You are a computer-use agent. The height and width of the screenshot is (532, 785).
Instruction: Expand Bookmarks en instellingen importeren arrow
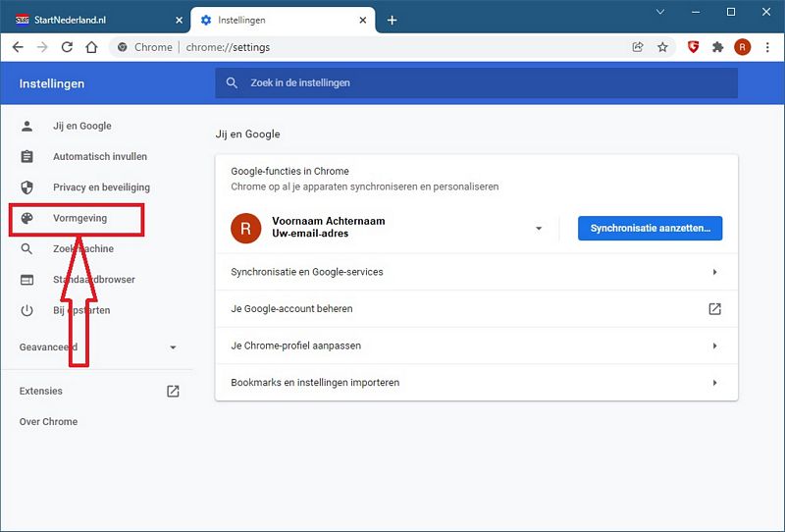[715, 383]
